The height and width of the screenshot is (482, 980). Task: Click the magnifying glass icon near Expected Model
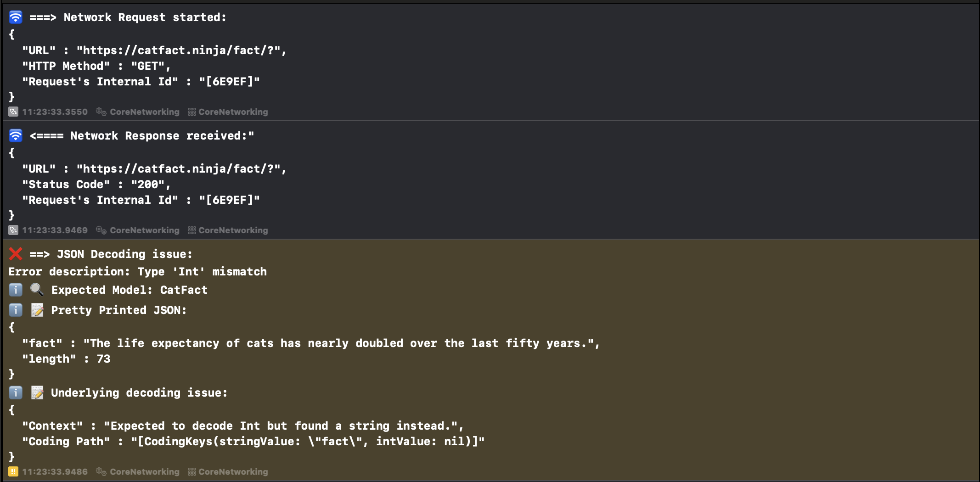point(37,290)
